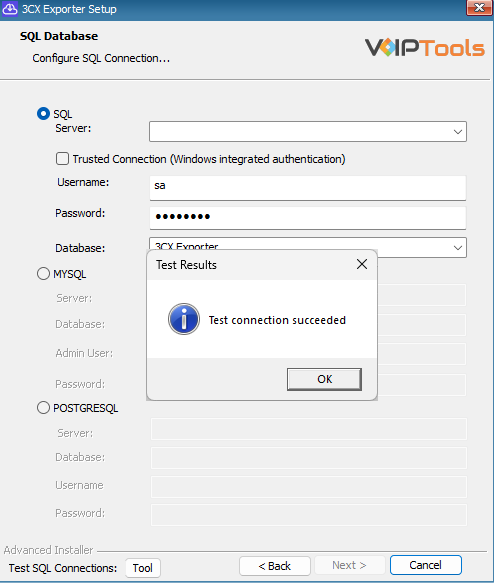The image size is (494, 583).
Task: Click the blue info icon in Test Results
Action: (184, 319)
